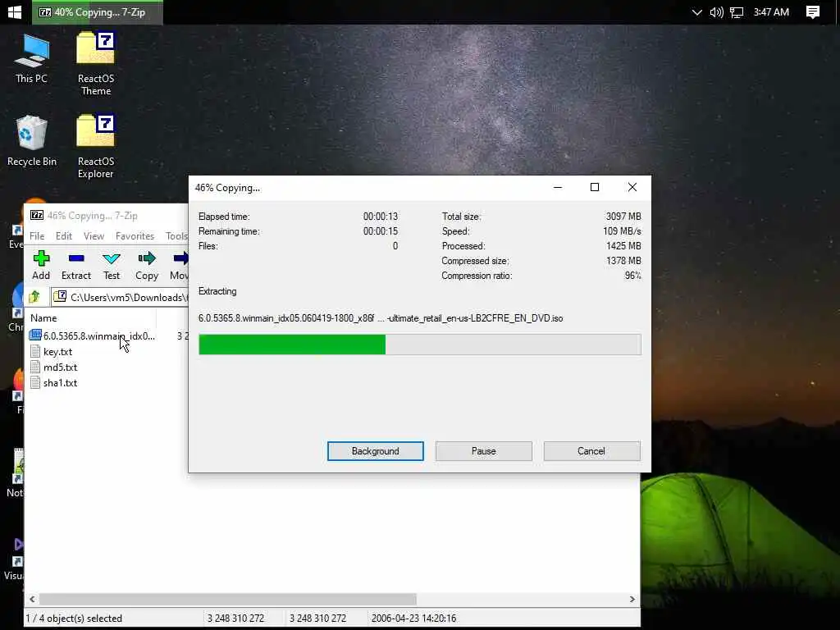The image size is (840, 630).
Task: Click the ISO file icon in file list
Action: click(35, 336)
